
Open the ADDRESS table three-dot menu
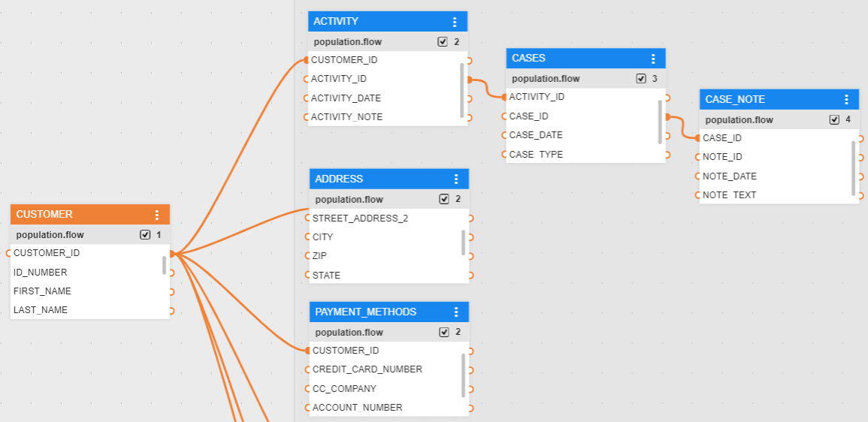(x=456, y=179)
